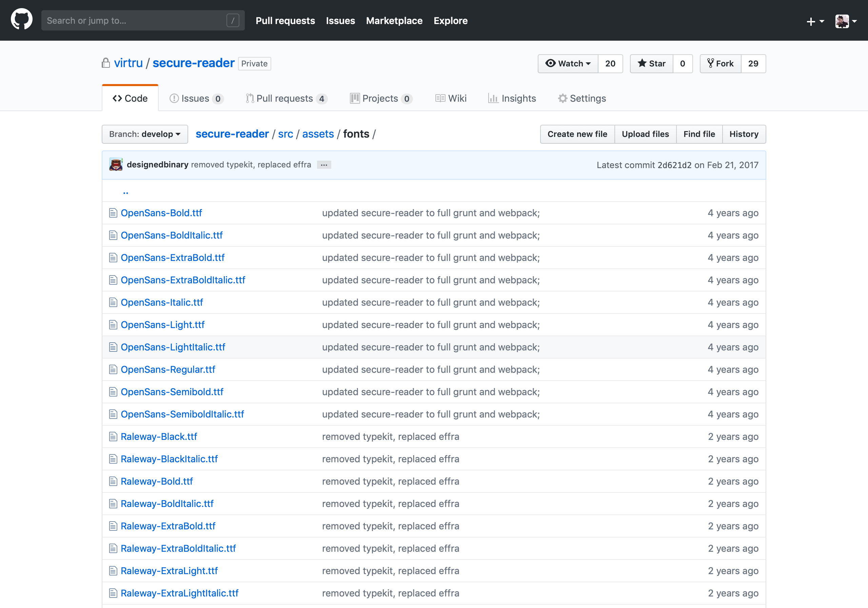Click the stargazers count 0
This screenshot has height=608, width=868.
click(683, 63)
